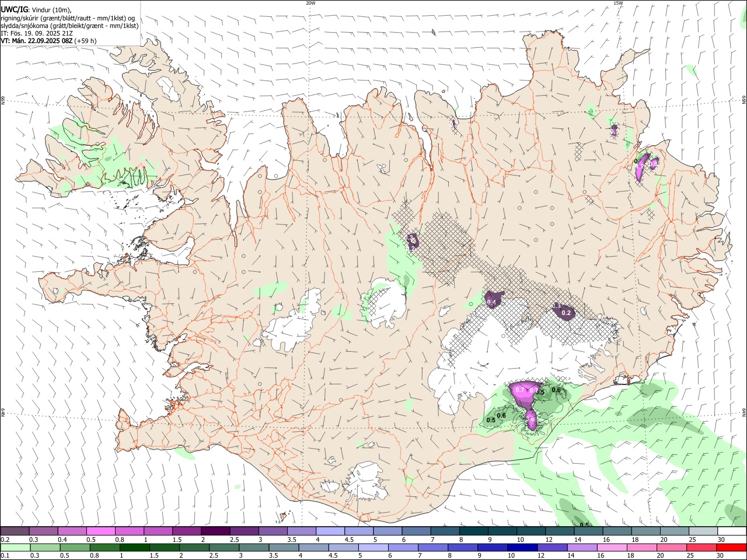Image resolution: width=747 pixels, height=560 pixels.
Task: Click the '12' label in the snow legend row
Action: click(x=549, y=540)
